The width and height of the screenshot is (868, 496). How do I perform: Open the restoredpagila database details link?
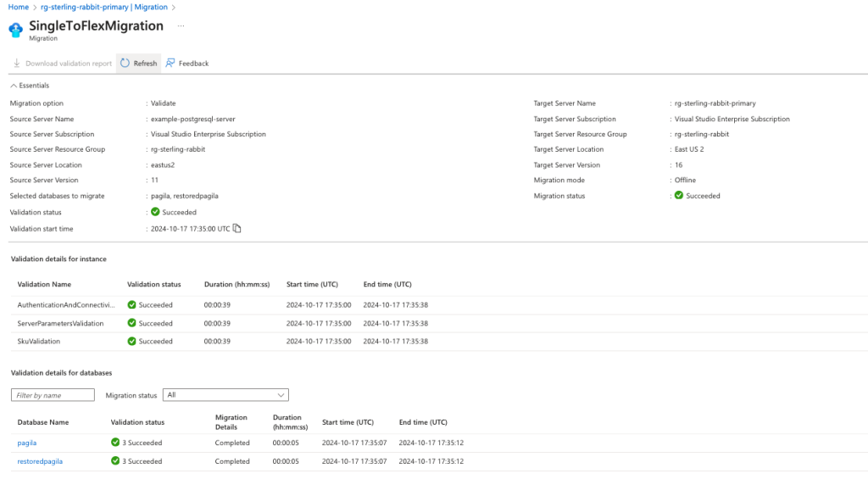[x=40, y=461]
